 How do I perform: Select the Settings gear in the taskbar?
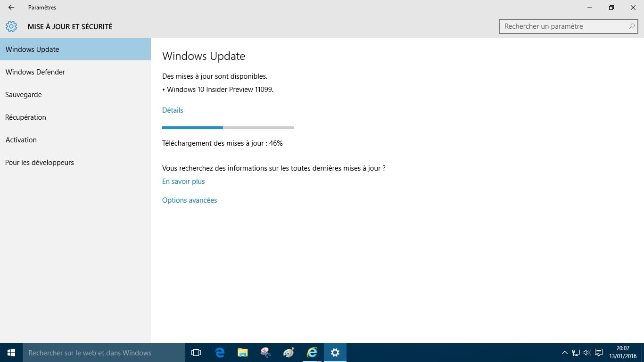[335, 353]
